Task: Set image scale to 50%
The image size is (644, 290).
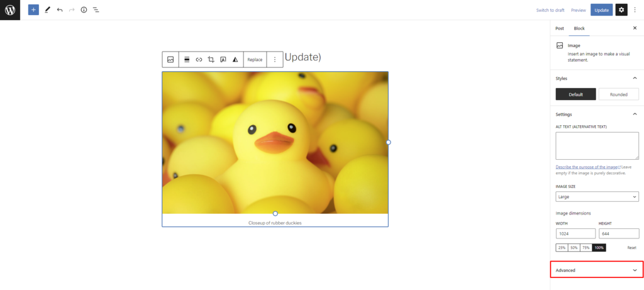Action: 574,248
